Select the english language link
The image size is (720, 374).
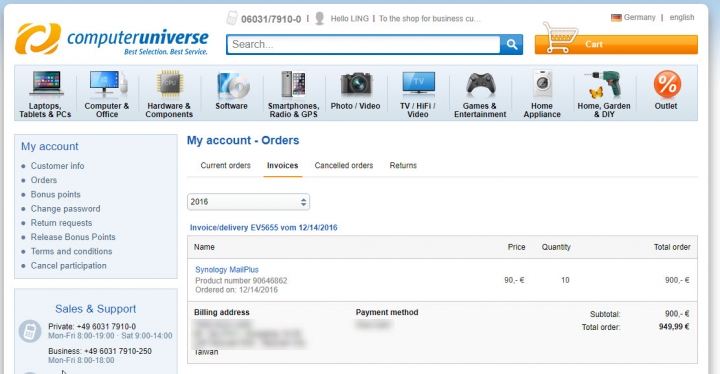(682, 17)
